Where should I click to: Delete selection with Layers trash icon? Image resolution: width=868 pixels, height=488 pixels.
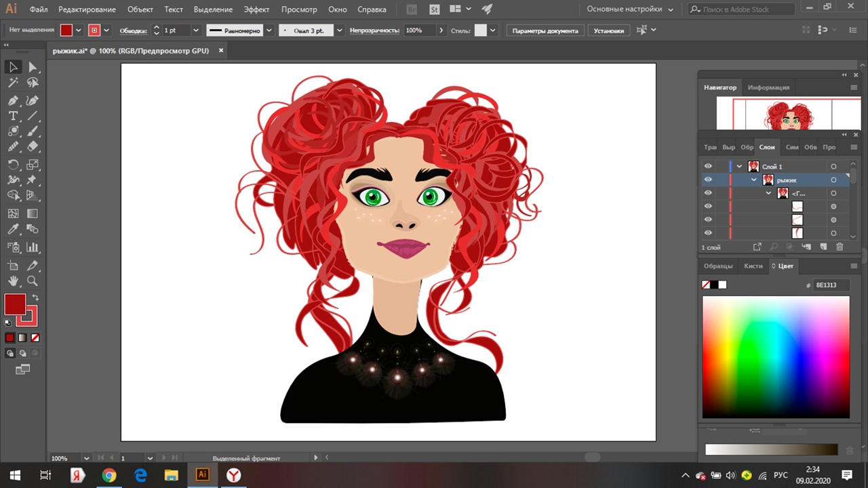click(840, 247)
